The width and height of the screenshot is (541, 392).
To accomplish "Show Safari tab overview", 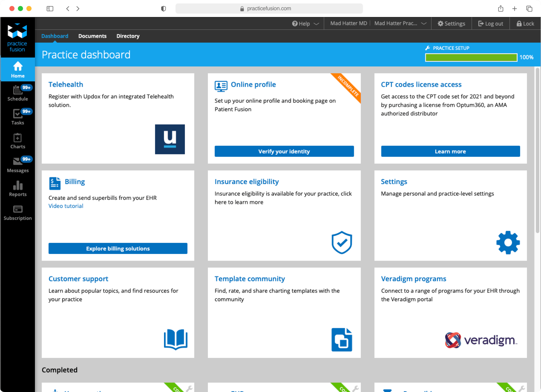I will click(x=529, y=8).
